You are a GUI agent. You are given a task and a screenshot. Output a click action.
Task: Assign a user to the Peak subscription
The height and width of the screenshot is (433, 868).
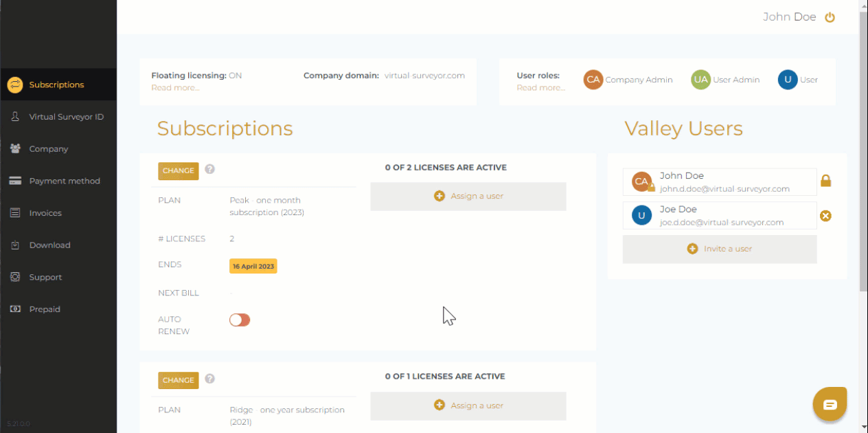point(468,196)
